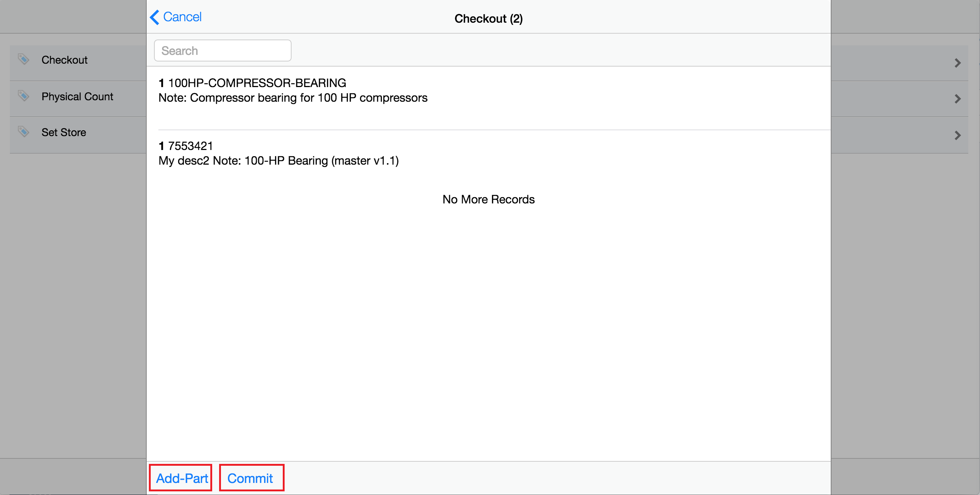Click the Add-Part button

point(181,478)
